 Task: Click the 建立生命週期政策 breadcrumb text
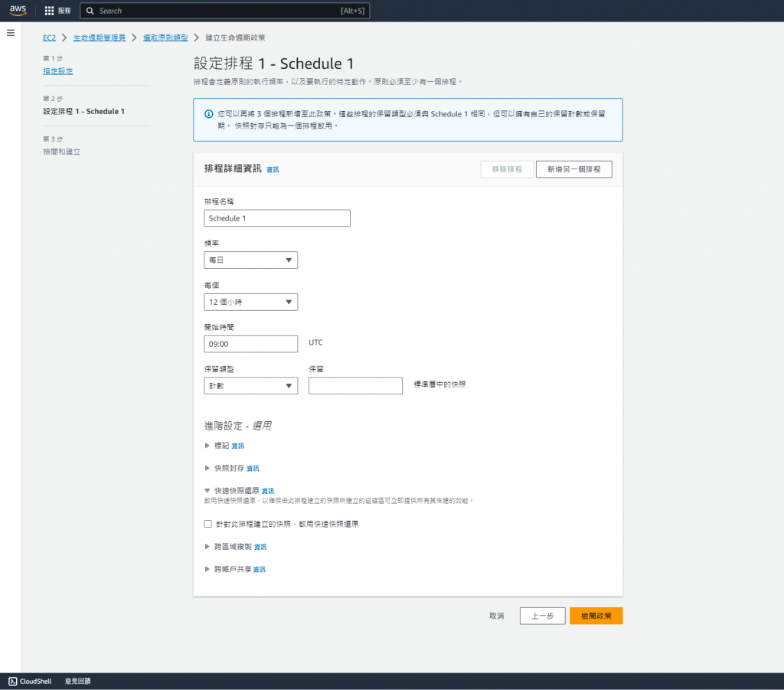pos(235,38)
